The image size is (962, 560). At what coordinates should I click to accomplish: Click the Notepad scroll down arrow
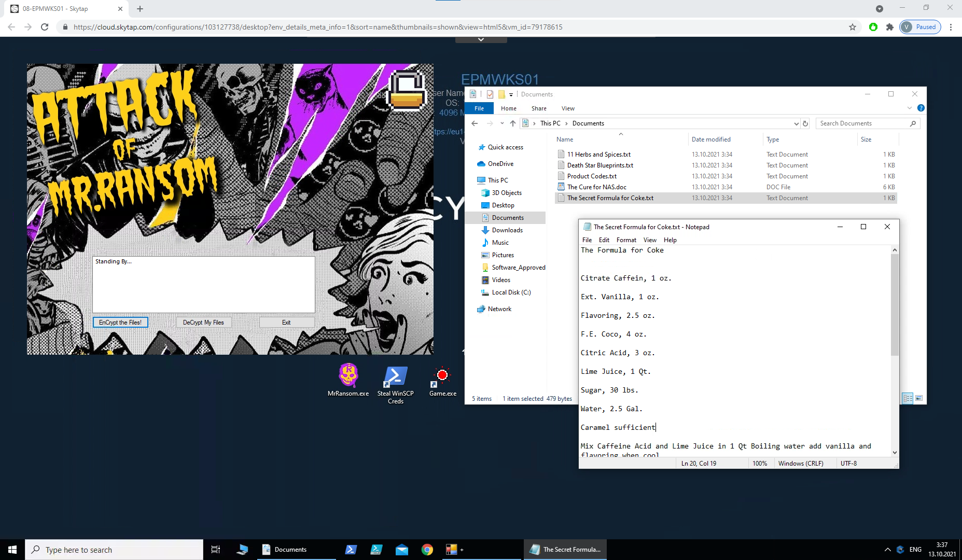pos(895,453)
